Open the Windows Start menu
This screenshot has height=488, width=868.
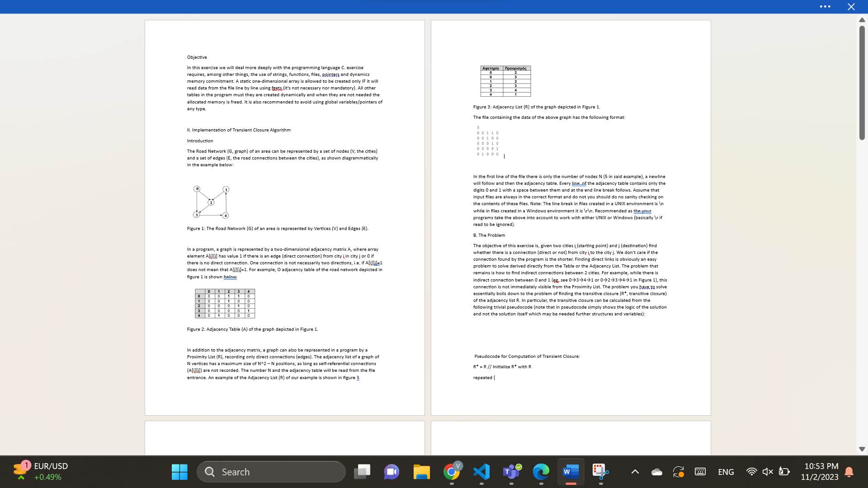pyautogui.click(x=179, y=472)
